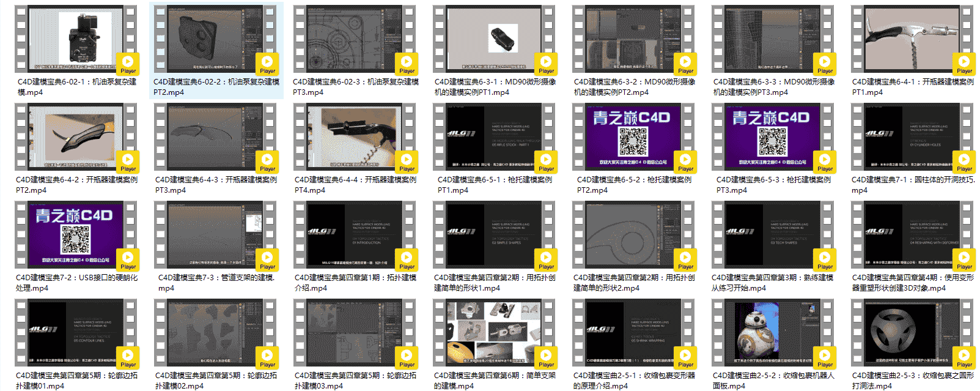Click the 6-5-2 枪托建模案例PT2 thumbnail

click(635, 137)
